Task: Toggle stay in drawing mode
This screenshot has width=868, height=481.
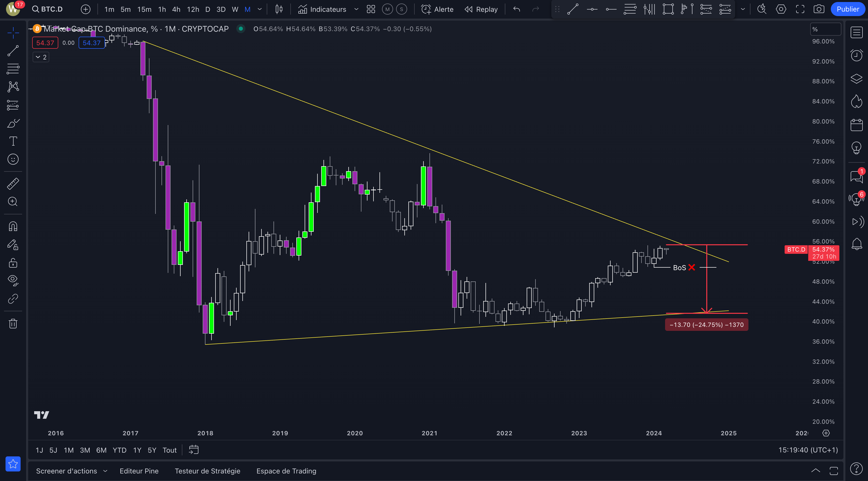Action: coord(13,245)
